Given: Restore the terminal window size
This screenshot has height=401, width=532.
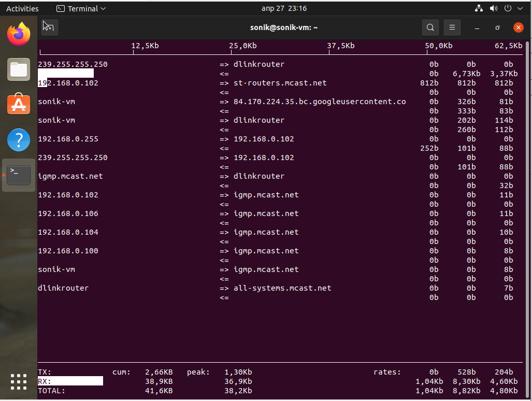Looking at the screenshot, I should coord(497,27).
